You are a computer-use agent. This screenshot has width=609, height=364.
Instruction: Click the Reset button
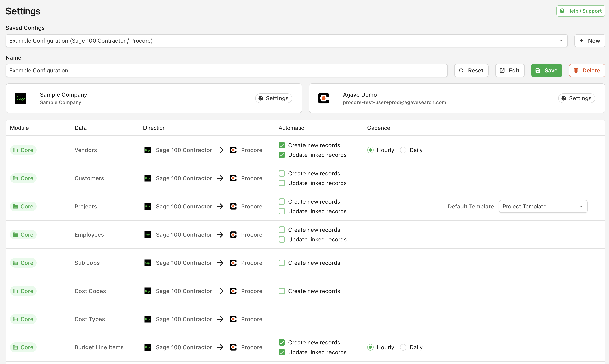tap(471, 70)
